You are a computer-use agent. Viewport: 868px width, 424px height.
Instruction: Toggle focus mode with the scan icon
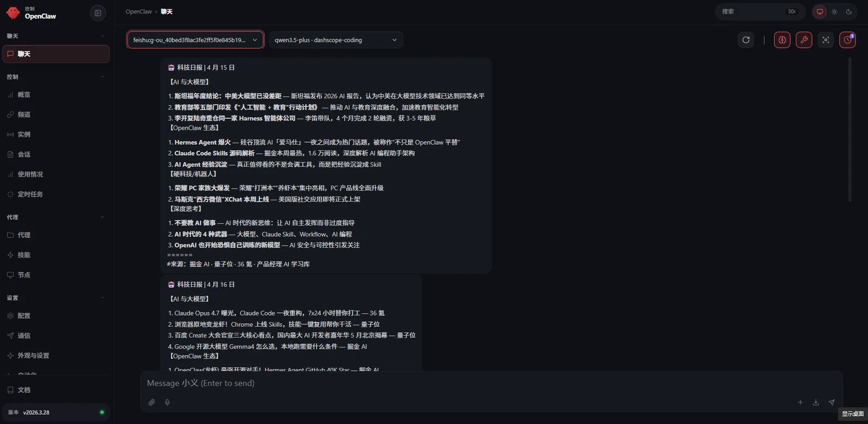pos(826,40)
